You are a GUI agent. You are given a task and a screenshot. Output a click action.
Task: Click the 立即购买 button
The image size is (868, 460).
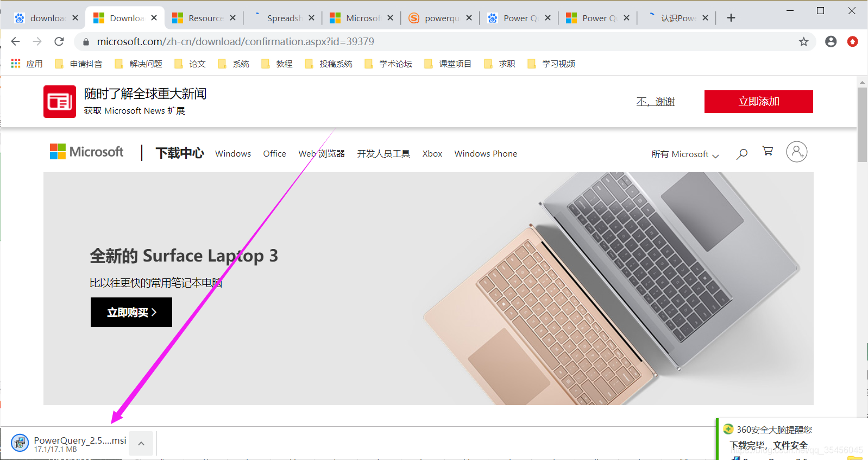pos(131,312)
